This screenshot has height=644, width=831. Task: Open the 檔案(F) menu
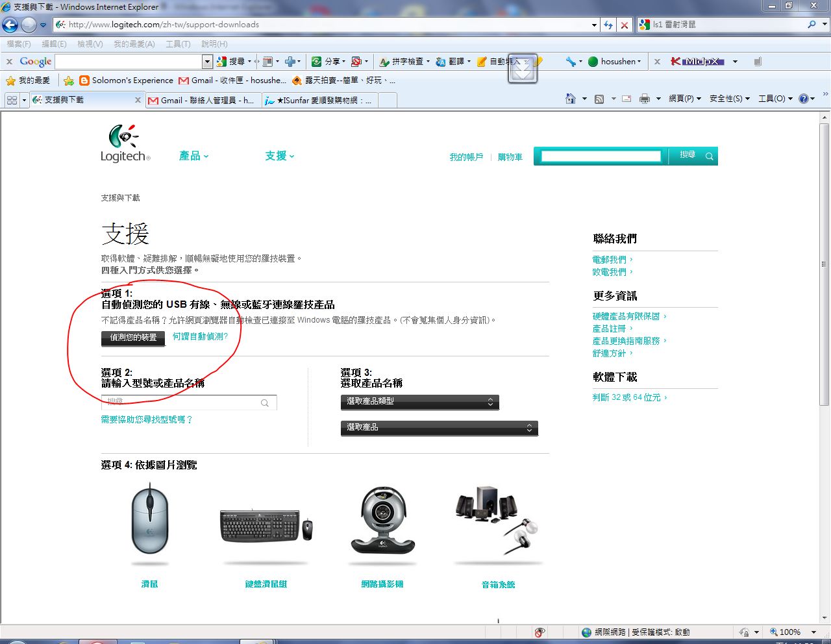coord(18,44)
